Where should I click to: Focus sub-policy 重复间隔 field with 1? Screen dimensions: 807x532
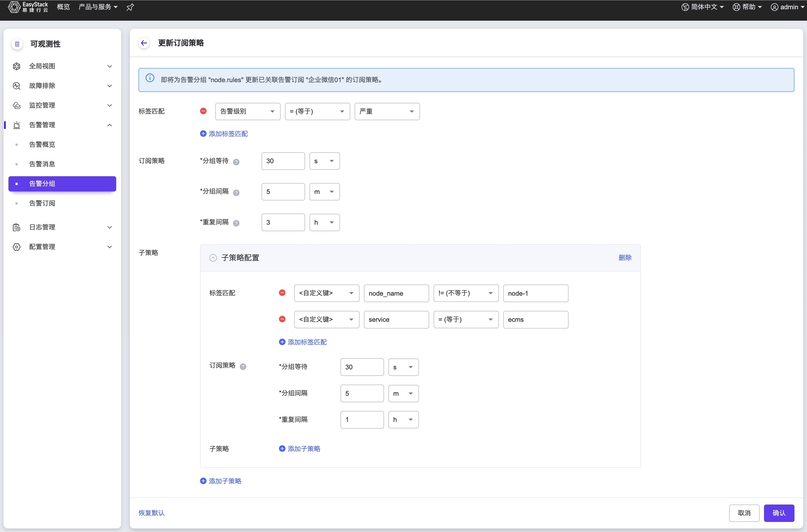pos(362,420)
